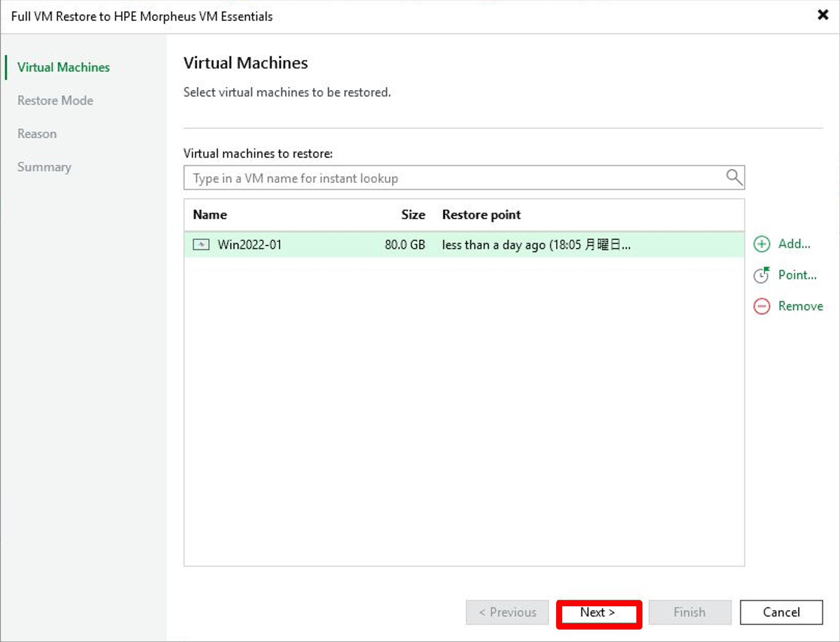Close the Full VM Restore dialog

coord(823,15)
